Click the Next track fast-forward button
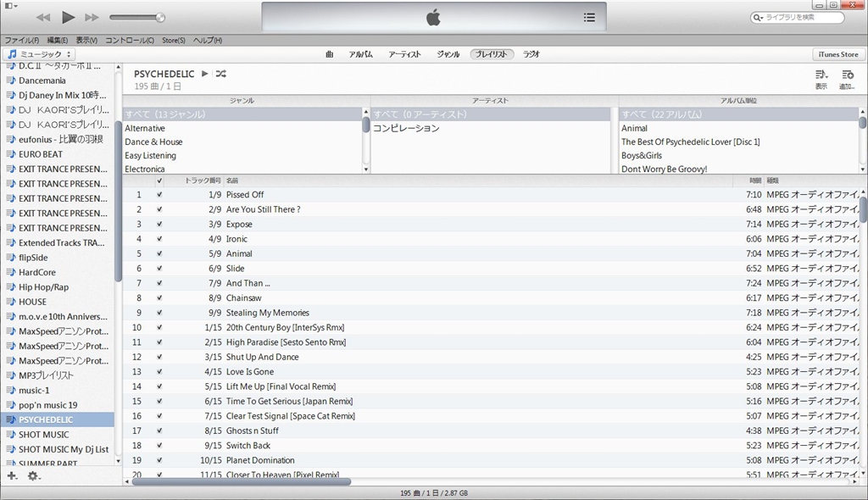This screenshot has width=868, height=500. 92,18
